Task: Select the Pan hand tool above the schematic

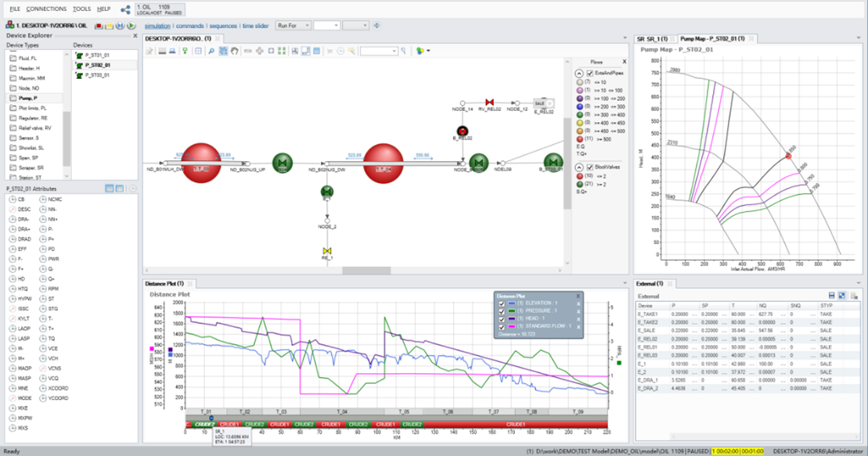Action: tap(234, 51)
